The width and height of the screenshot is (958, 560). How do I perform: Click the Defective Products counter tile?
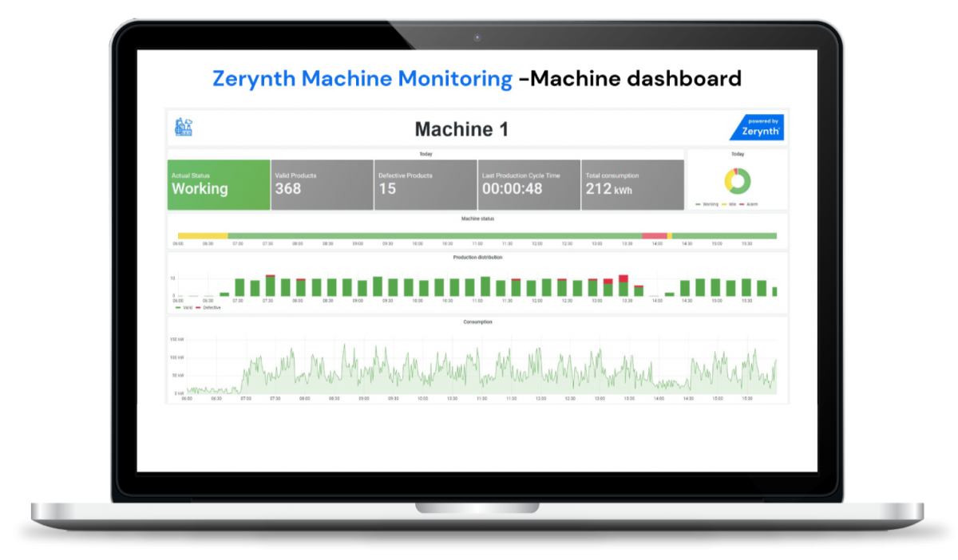coord(425,184)
